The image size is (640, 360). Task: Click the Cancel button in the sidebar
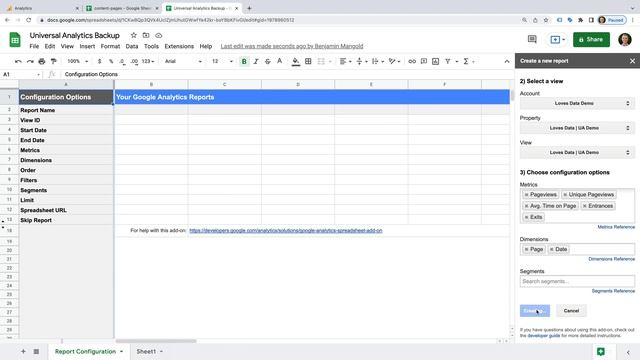point(571,311)
